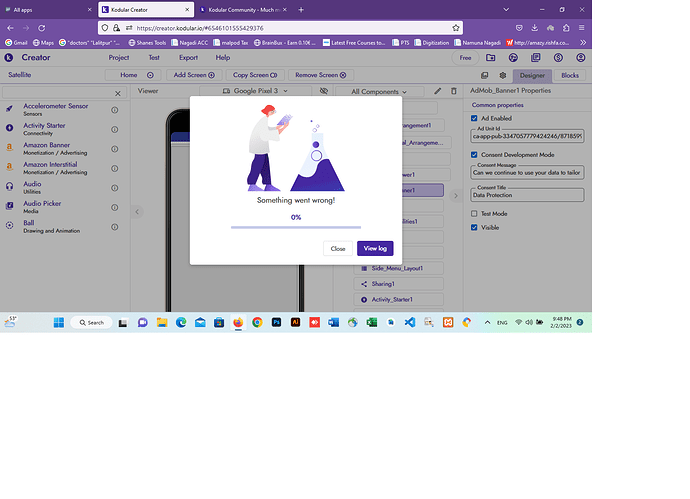The width and height of the screenshot is (690, 499).
Task: Show info for Accelerometer Sensor component
Action: [114, 110]
